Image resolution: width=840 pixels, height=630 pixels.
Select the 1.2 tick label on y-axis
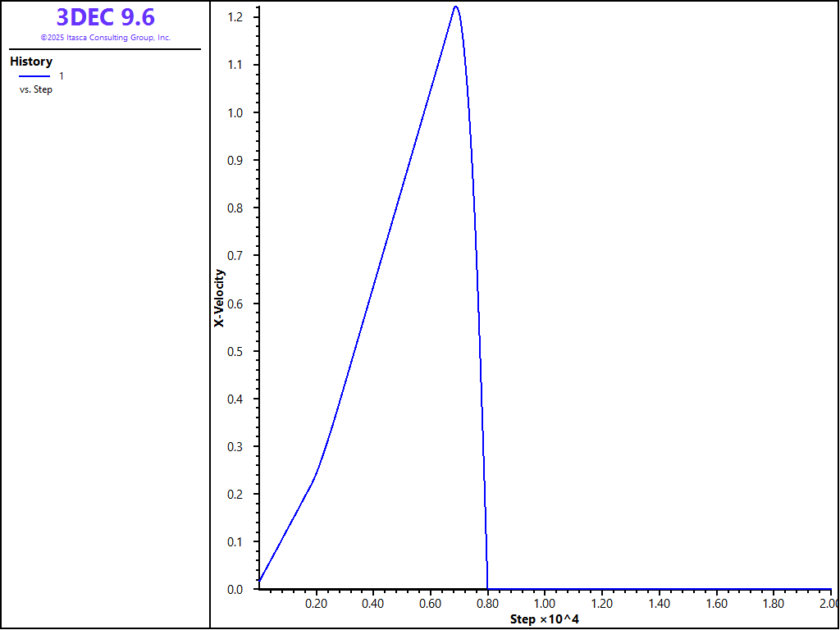[x=235, y=17]
